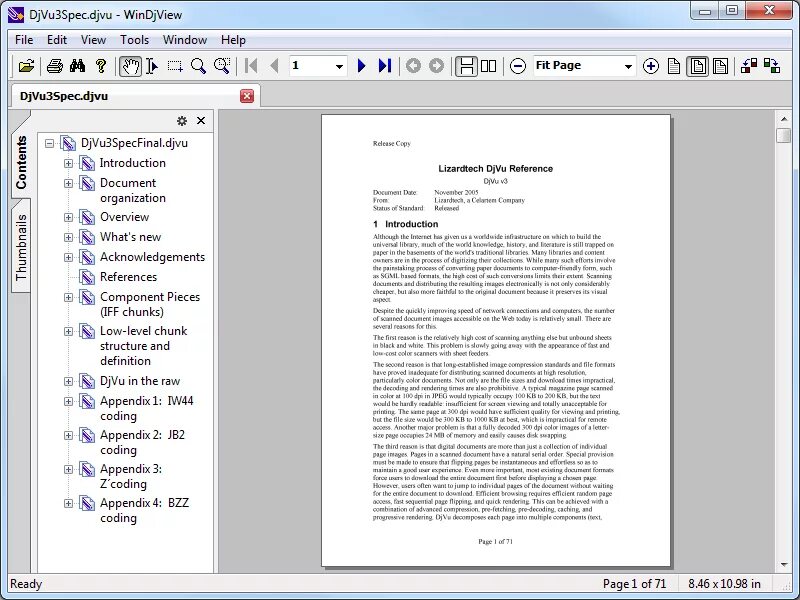800x600 pixels.
Task: Expand the DjVu in the raw bookmark
Action: click(x=68, y=381)
